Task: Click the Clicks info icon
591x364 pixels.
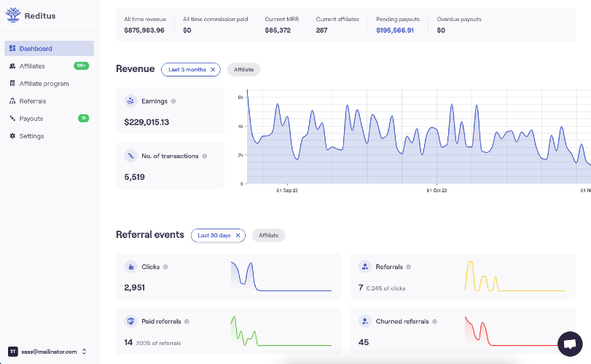Action: (165, 267)
